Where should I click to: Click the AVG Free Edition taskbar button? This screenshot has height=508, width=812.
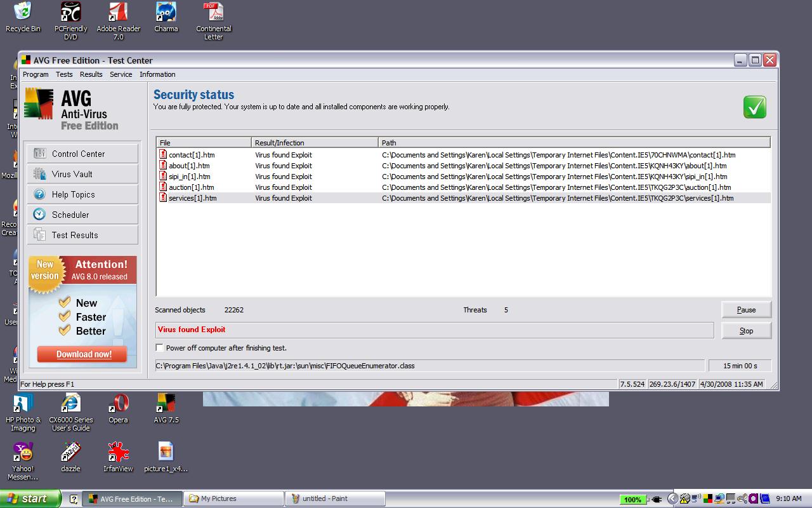coord(132,498)
